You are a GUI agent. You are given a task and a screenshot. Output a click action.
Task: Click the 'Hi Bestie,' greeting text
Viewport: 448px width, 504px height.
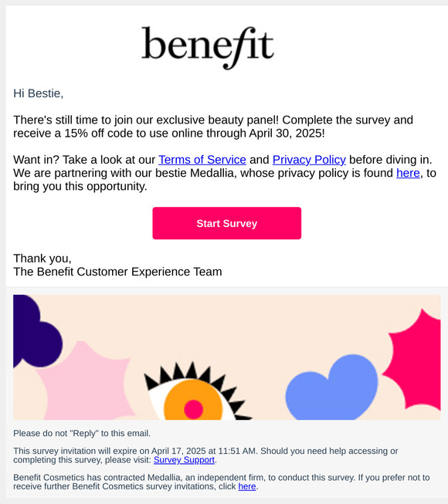tap(39, 93)
